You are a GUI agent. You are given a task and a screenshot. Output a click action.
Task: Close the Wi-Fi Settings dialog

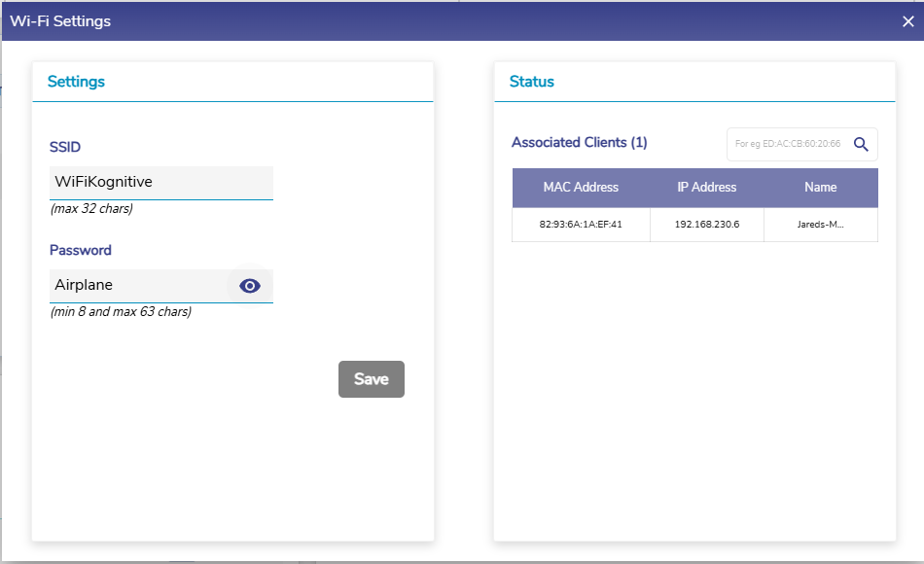(x=907, y=21)
